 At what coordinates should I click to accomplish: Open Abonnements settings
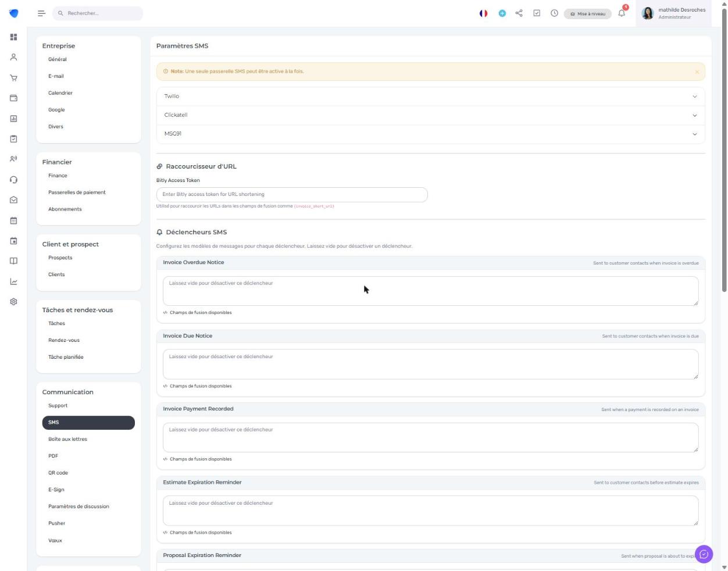(x=65, y=209)
